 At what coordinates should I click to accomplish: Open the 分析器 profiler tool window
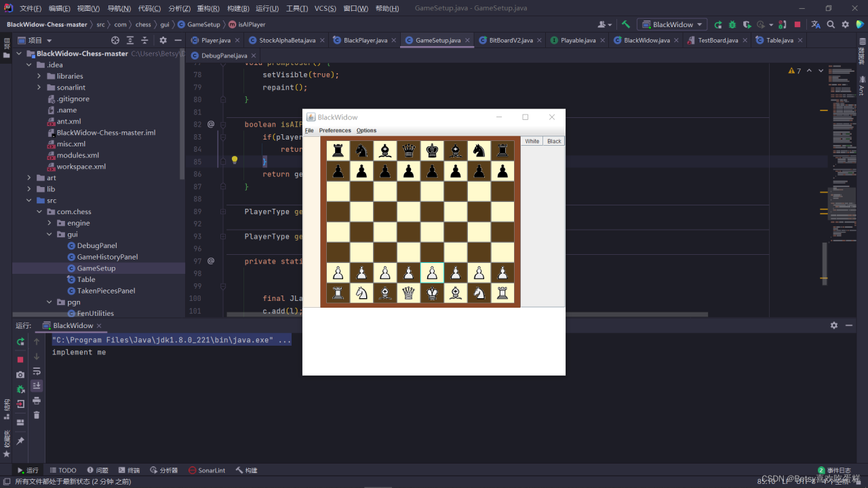pyautogui.click(x=163, y=470)
